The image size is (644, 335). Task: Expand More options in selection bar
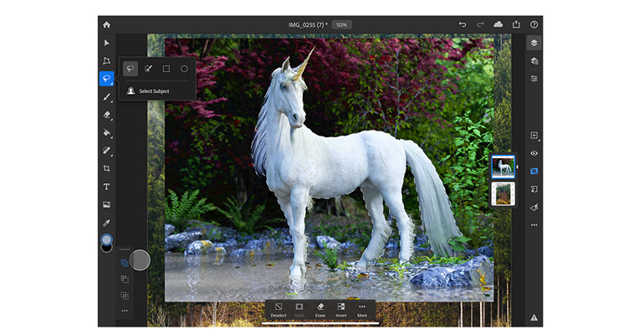tap(362, 310)
